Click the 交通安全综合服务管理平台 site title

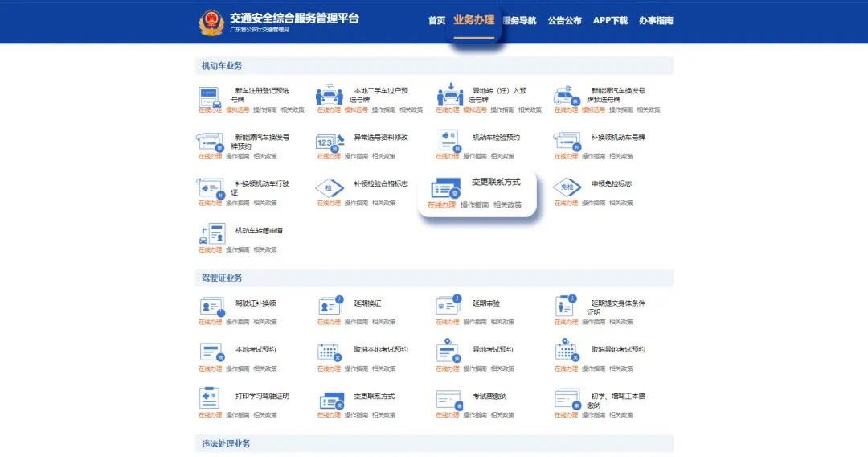(x=294, y=18)
